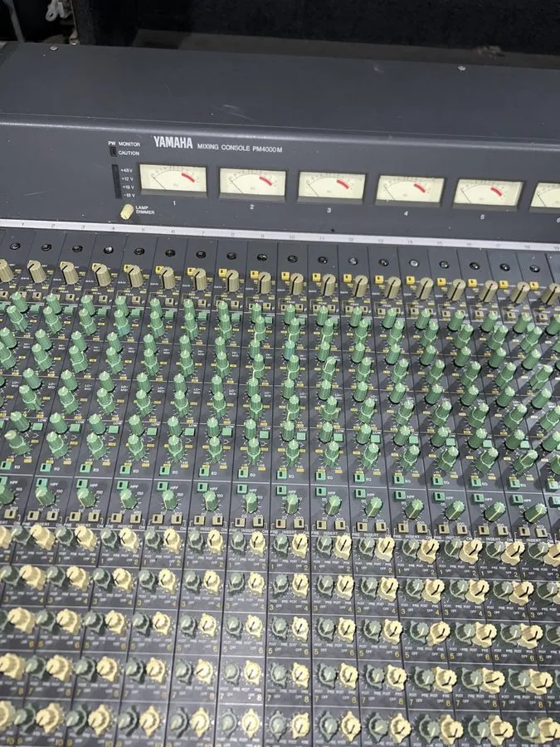Toggle the channel 9 EQ switch

pyautogui.click(x=243, y=472)
